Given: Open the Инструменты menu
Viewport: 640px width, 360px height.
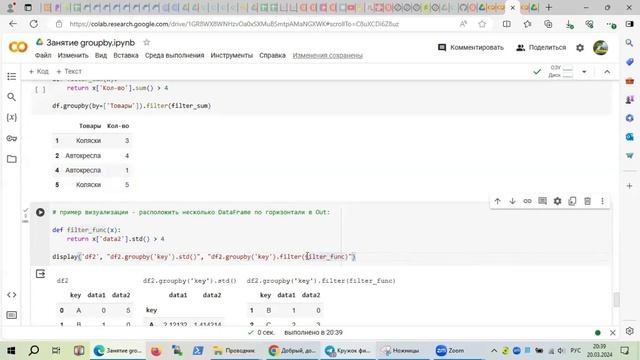Looking at the screenshot, I should (231, 56).
